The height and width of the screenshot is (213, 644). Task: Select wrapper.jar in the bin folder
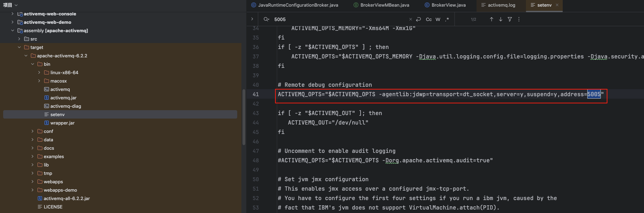coord(62,123)
